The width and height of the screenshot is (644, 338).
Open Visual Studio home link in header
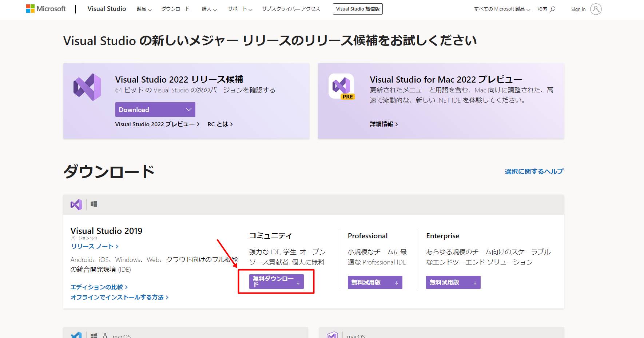pyautogui.click(x=107, y=9)
